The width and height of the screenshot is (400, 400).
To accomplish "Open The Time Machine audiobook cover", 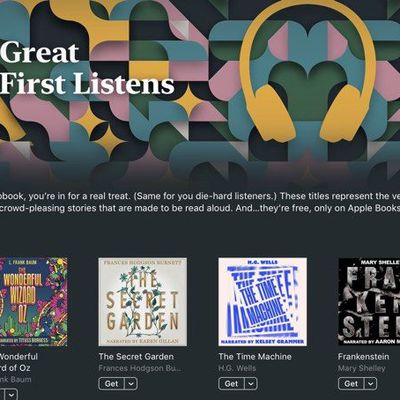I will coord(263,302).
